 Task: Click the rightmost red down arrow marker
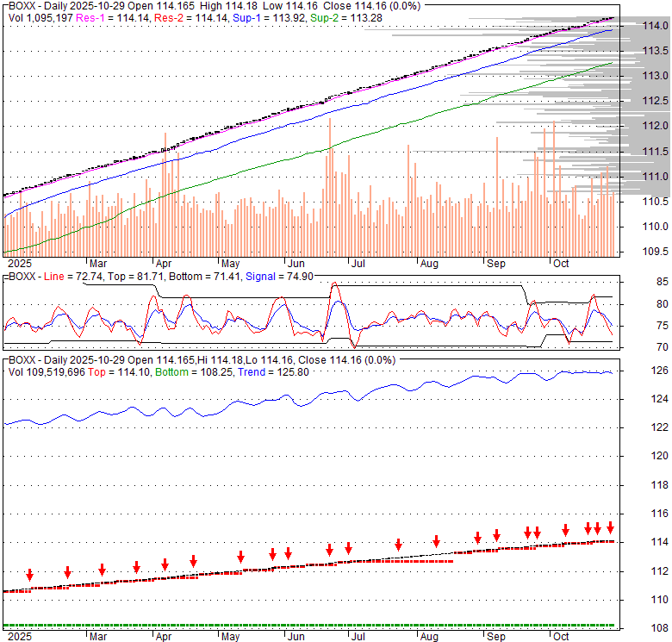coord(610,527)
